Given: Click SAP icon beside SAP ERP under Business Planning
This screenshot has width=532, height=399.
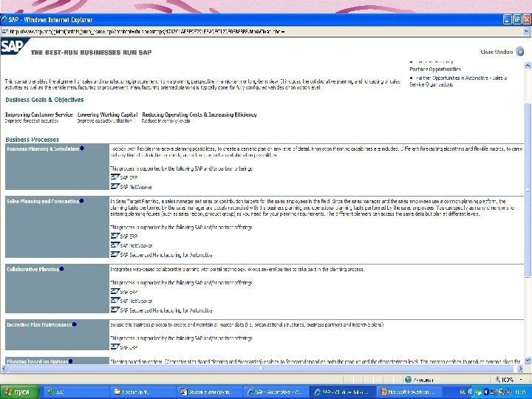Looking at the screenshot, I should [x=115, y=177].
